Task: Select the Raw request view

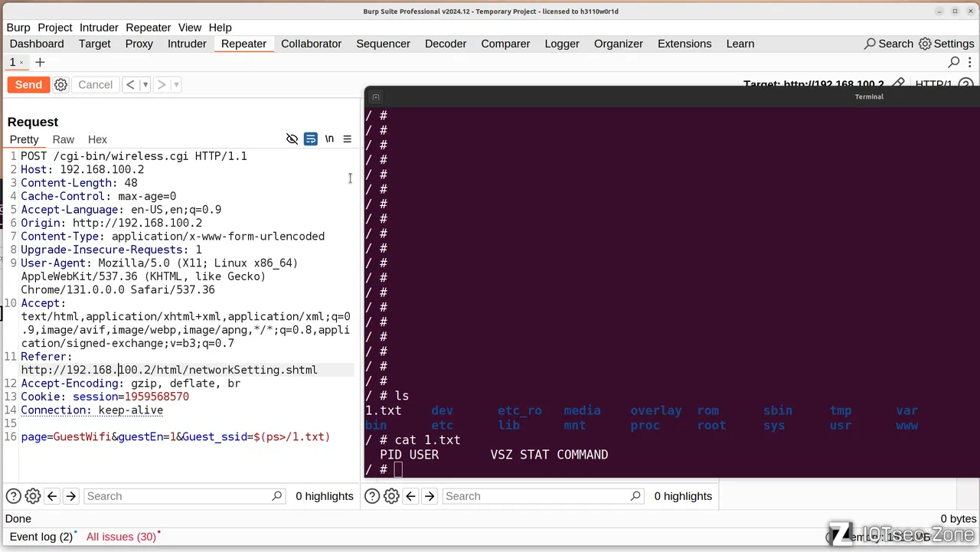Action: 64,139
